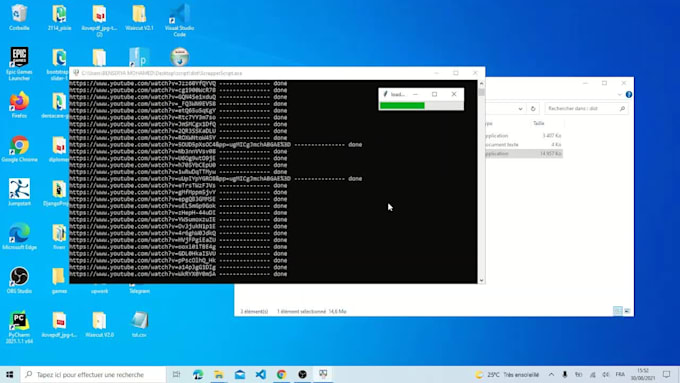Open the notification center icon
The height and width of the screenshot is (383, 680).
click(x=667, y=374)
